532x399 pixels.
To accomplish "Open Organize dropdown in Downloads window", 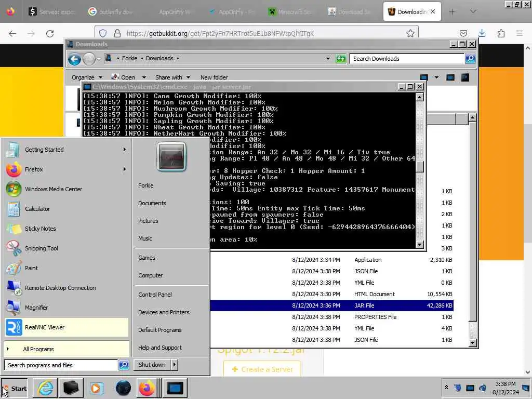I will 87,77.
